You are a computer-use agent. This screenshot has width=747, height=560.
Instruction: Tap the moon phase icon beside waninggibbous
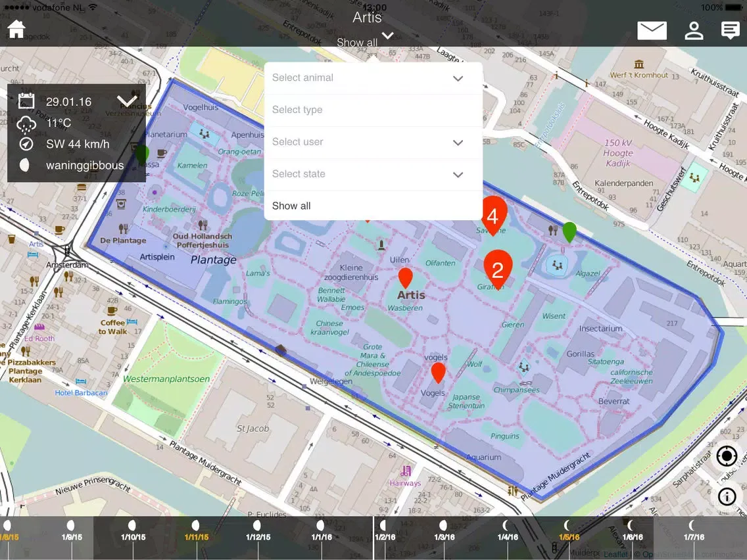24,165
